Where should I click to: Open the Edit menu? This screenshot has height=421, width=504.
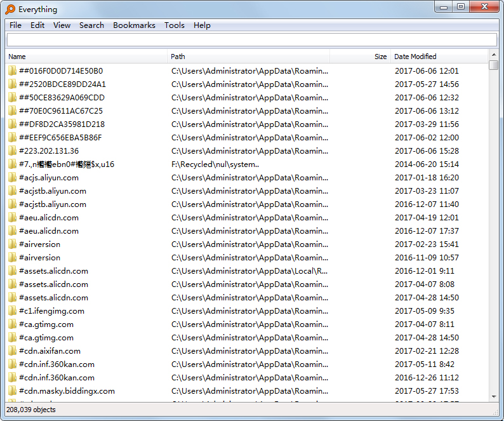(x=37, y=25)
